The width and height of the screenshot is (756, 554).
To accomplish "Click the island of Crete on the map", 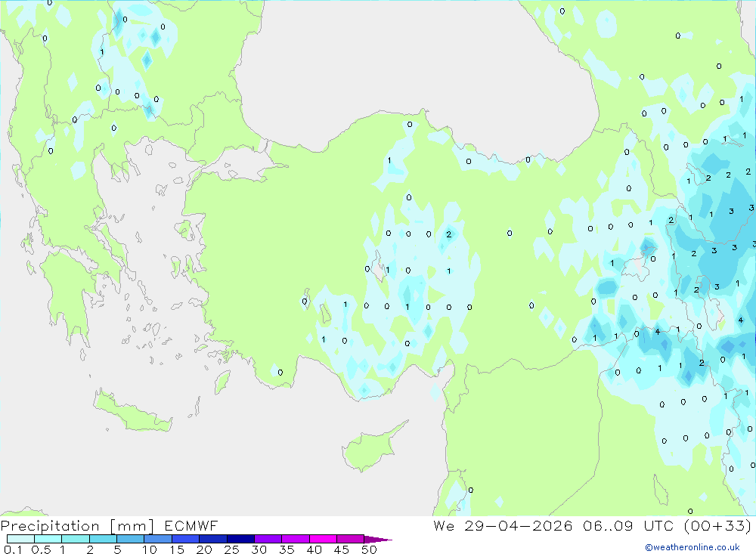I will [x=132, y=413].
